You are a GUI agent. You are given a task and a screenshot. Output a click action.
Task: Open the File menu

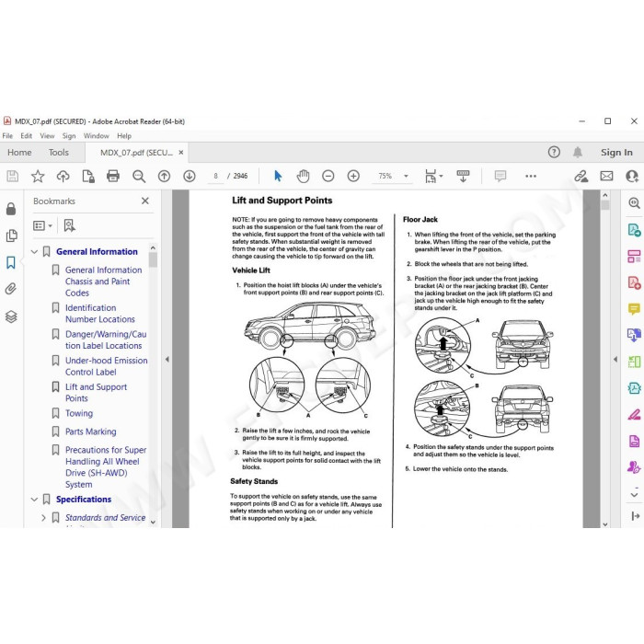[7, 136]
